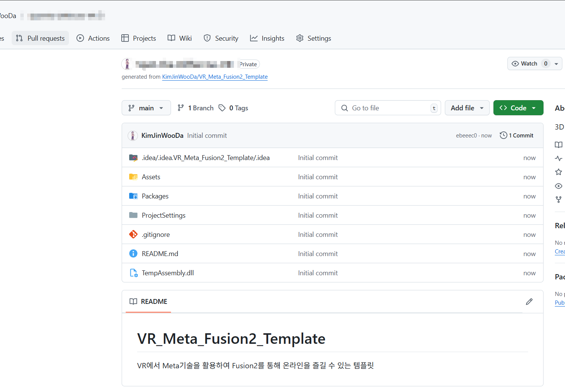Open the Assets folder
The image size is (565, 392).
point(151,177)
